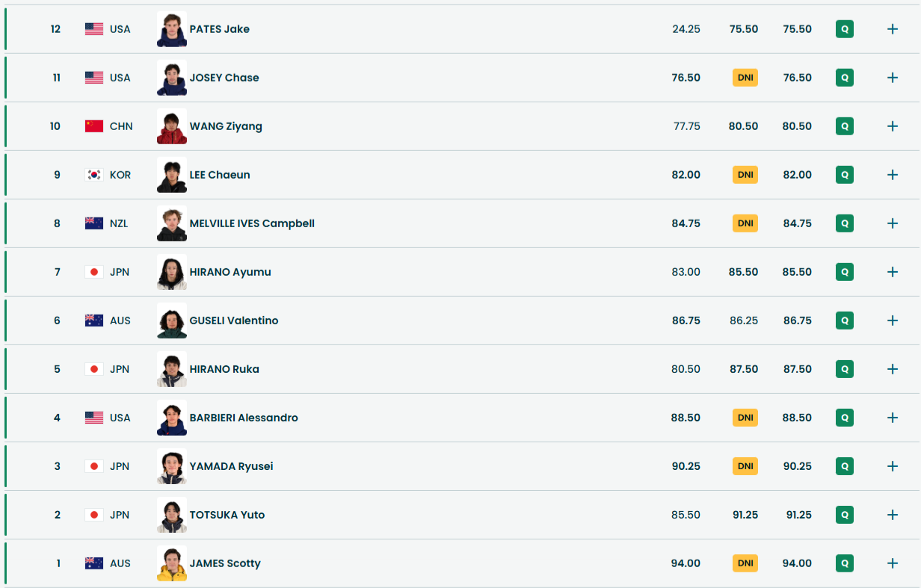Open the plus expander for WANG Ziyang

pos(892,126)
